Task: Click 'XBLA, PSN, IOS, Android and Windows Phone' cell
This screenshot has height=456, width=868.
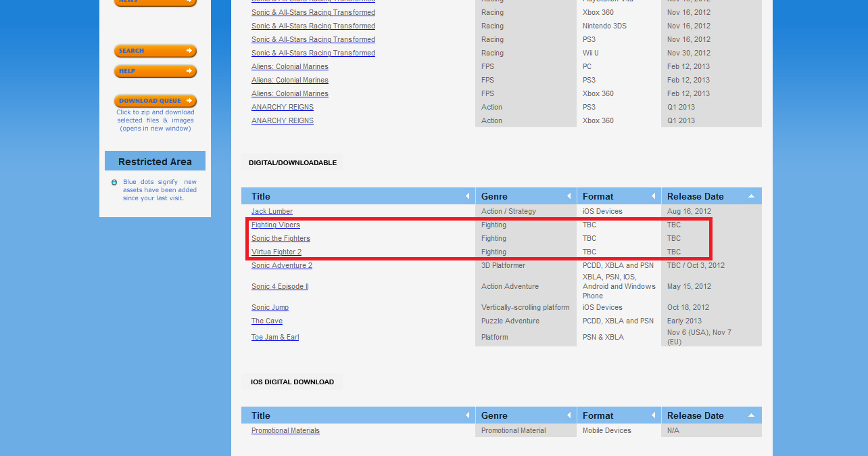Action: (x=619, y=286)
